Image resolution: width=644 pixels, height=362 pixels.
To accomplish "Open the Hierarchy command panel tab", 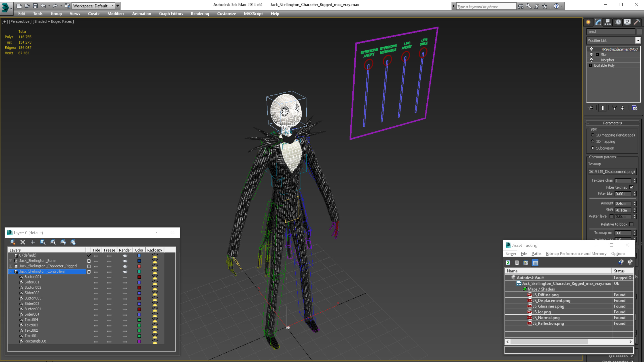I will 608,22.
